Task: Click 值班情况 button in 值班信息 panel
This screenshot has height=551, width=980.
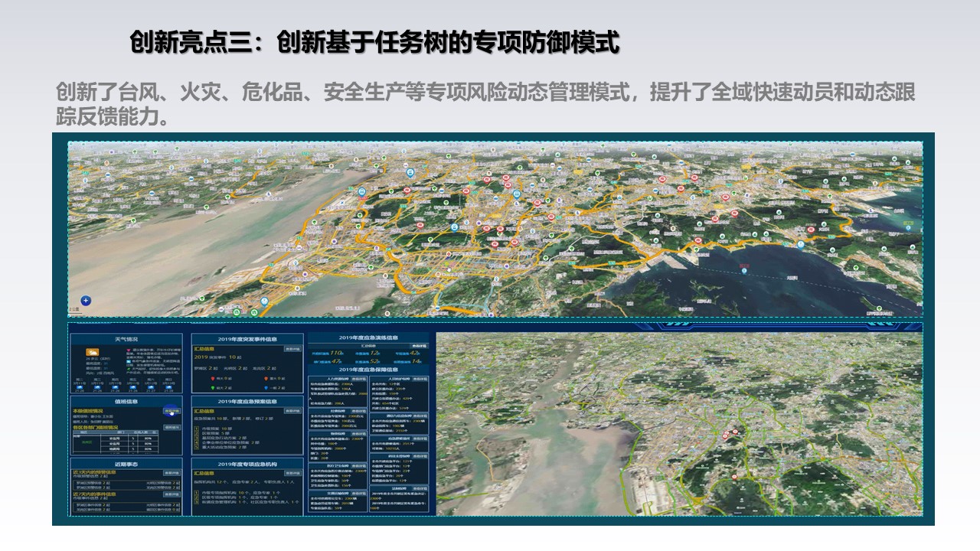Action: tap(171, 427)
